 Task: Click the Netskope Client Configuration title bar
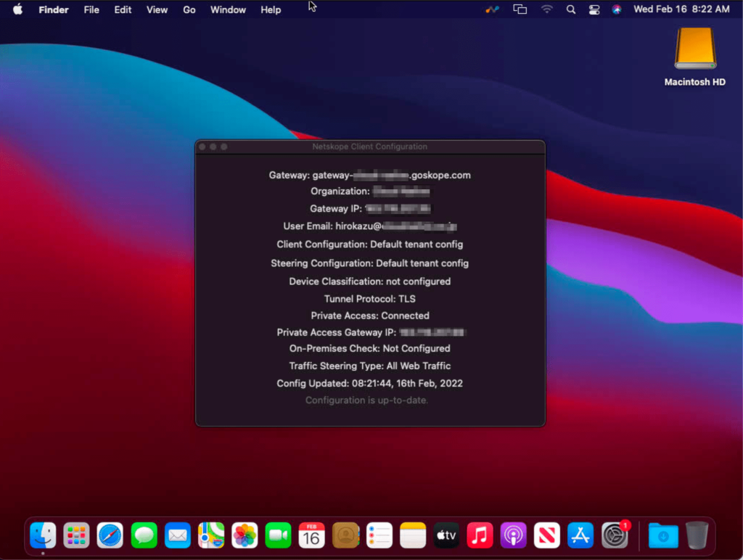(370, 147)
